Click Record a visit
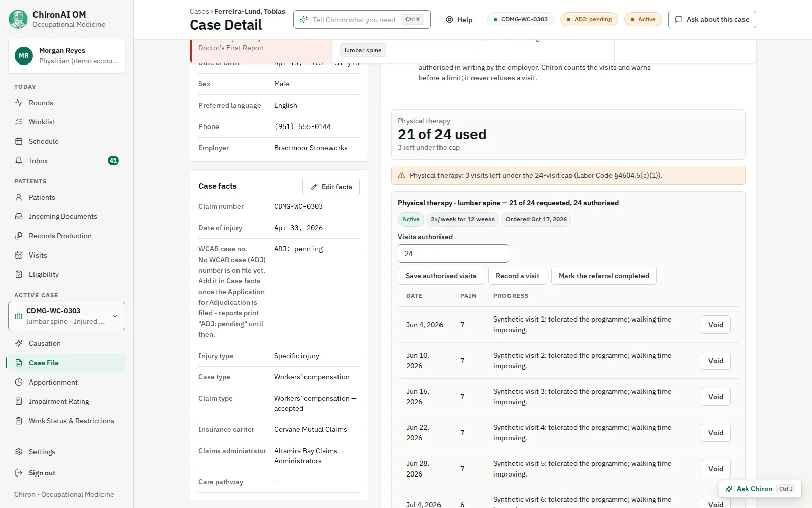This screenshot has height=508, width=812. coord(518,276)
